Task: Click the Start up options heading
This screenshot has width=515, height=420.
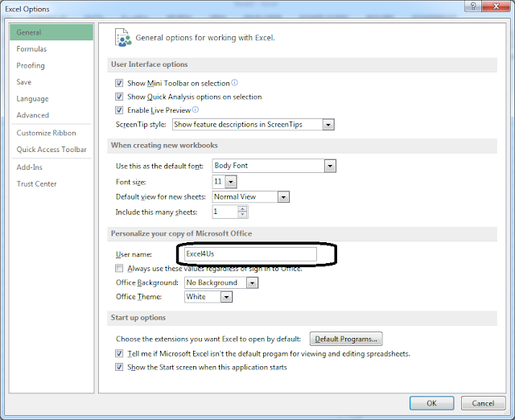Action: click(x=138, y=318)
